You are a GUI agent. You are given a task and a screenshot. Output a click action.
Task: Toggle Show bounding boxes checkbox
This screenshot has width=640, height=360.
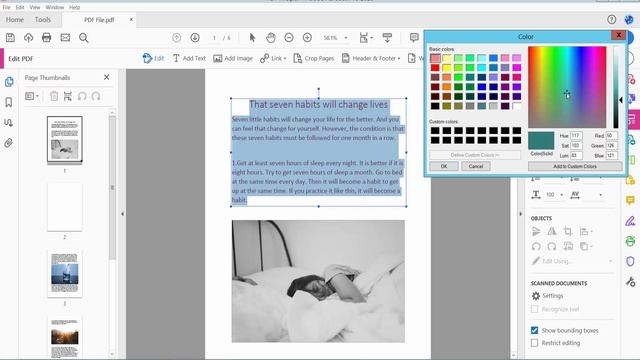click(x=534, y=330)
